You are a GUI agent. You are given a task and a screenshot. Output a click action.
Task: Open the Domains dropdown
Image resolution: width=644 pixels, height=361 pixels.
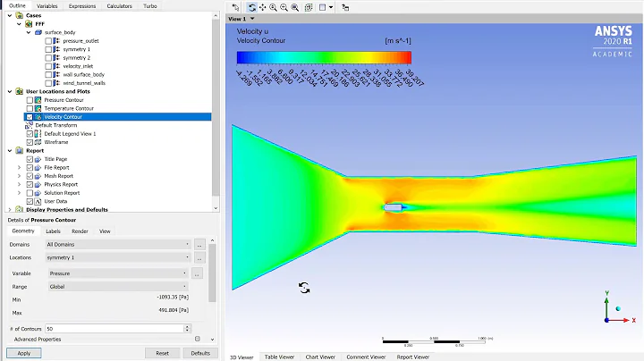(x=118, y=245)
